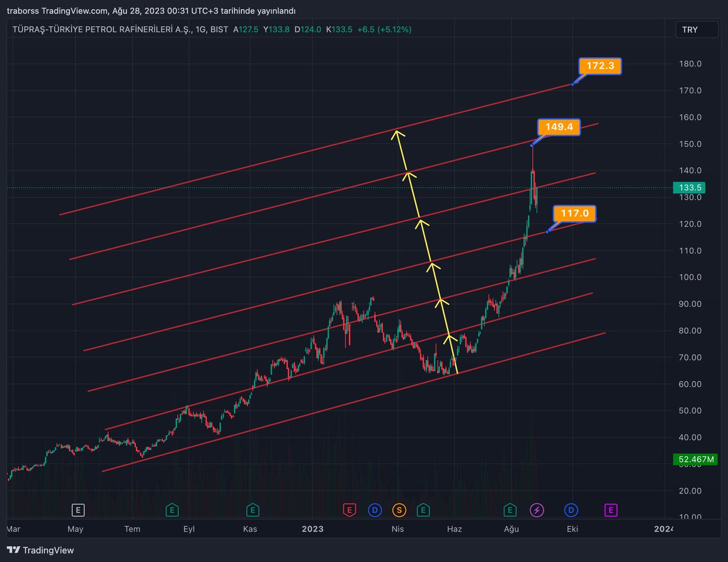Click the K133.5 close value in the header
728x562 pixels.
click(339, 29)
